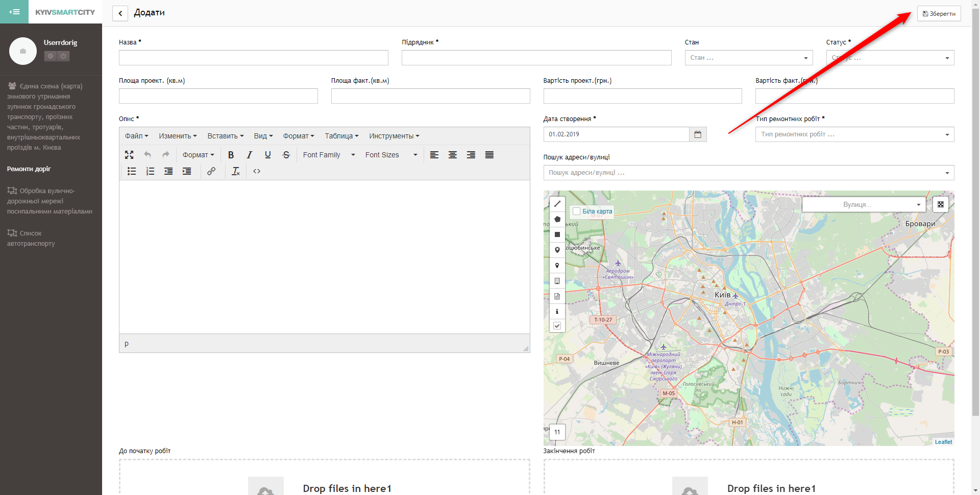Collapse the sidebar menu toggle

tap(14, 12)
